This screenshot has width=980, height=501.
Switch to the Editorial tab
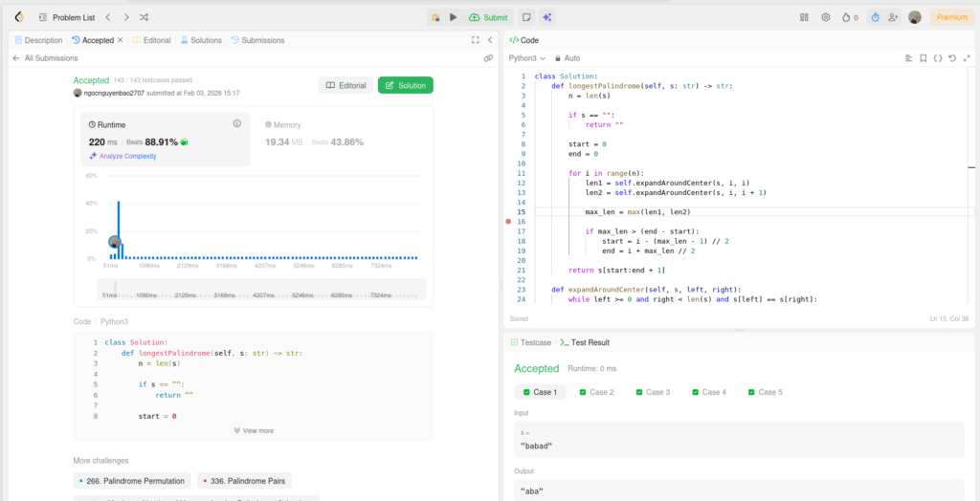pyautogui.click(x=152, y=40)
